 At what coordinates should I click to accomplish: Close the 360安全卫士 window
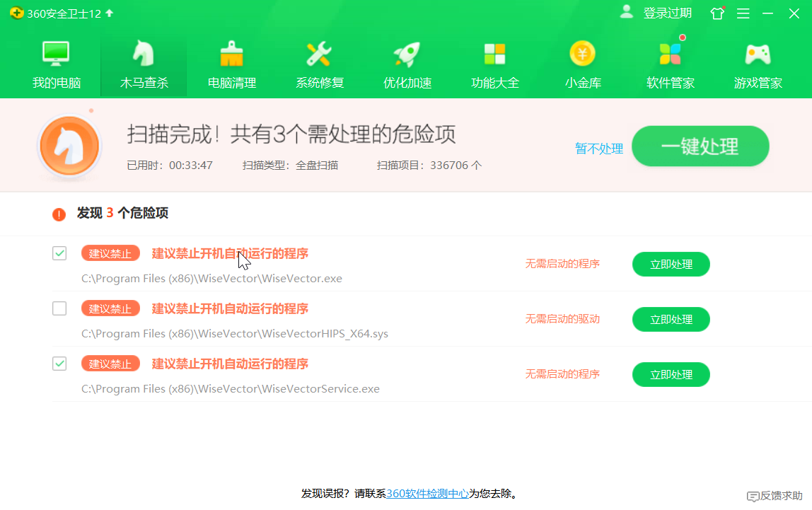pyautogui.click(x=794, y=13)
